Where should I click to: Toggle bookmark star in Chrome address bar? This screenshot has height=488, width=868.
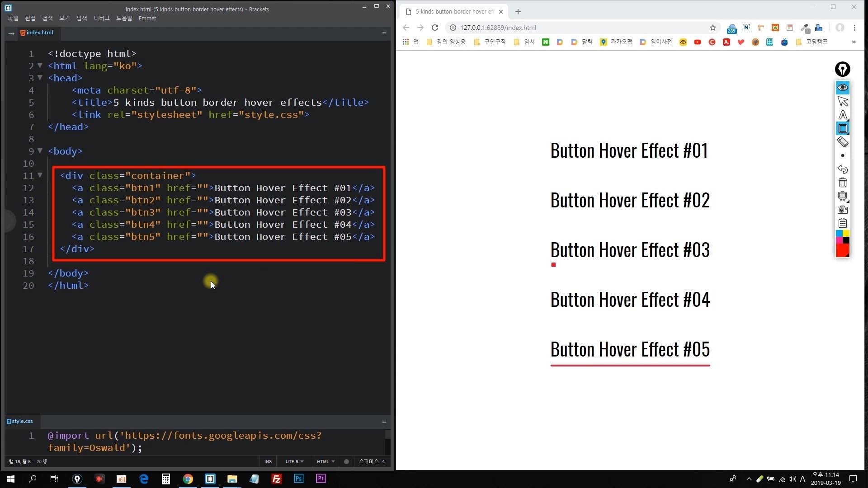click(x=713, y=28)
